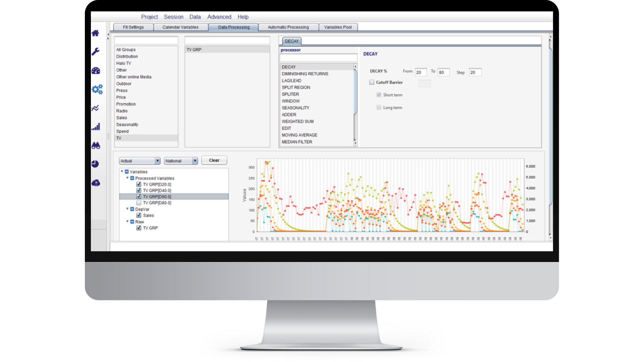Select the dashboard gauge sidebar icon
This screenshot has height=362, width=644.
coord(96,71)
